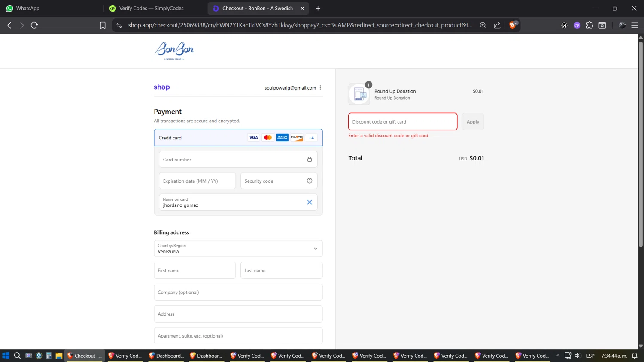Image resolution: width=644 pixels, height=362 pixels.
Task: Click the Discount code or gift card field
Action: point(403,122)
